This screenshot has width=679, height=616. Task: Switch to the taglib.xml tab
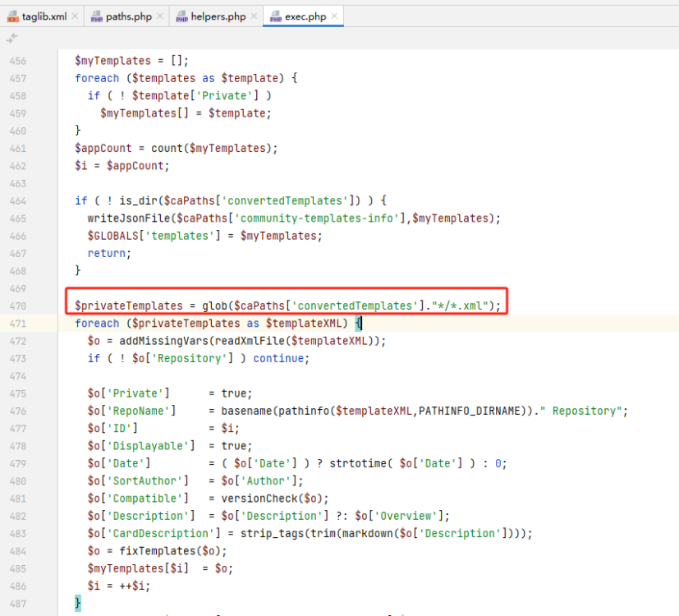(44, 16)
